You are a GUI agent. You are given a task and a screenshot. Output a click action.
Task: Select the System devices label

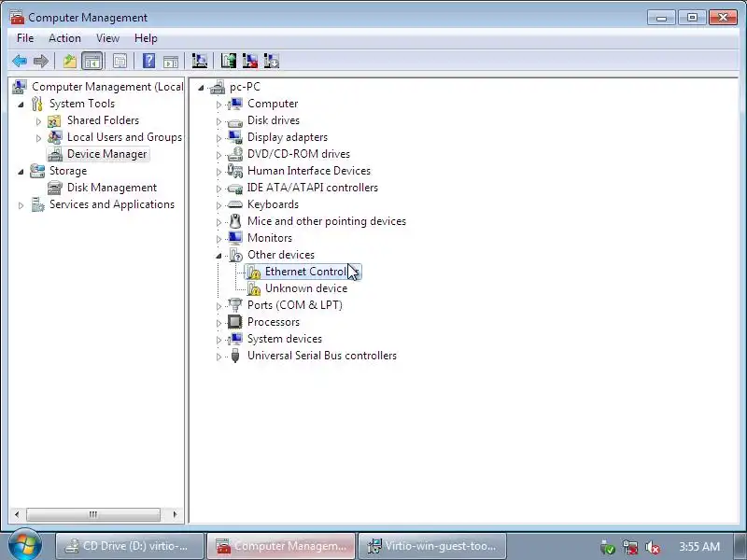[285, 339]
